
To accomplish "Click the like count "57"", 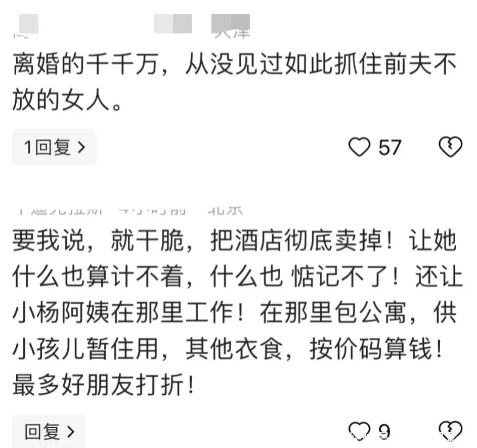I will pyautogui.click(x=390, y=147).
